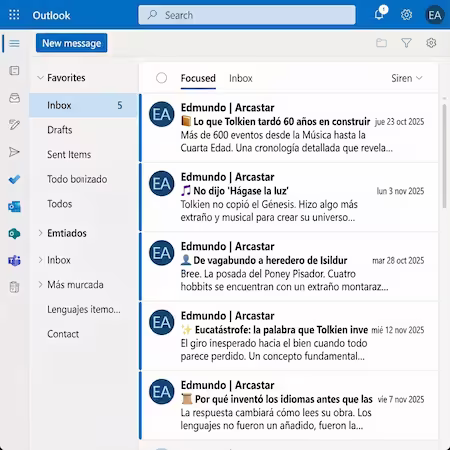Click the message list scrollbar thumb
The width and height of the screenshot is (450, 450).
(x=444, y=156)
